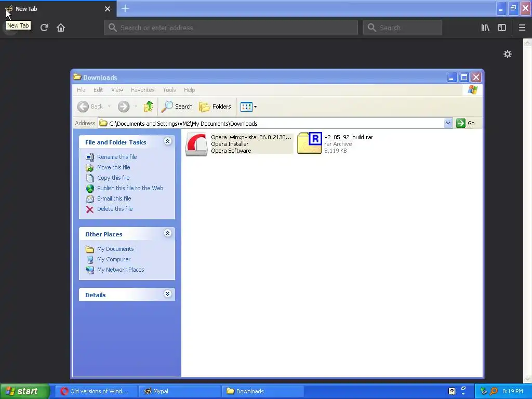Switch to Old versions of Windows taskbar item
The height and width of the screenshot is (399, 532).
96,391
